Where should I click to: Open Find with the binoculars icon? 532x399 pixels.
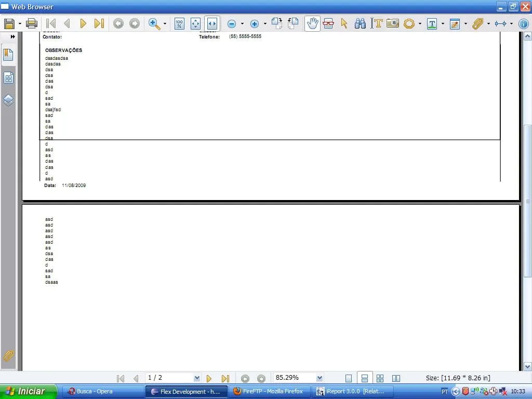click(x=360, y=23)
